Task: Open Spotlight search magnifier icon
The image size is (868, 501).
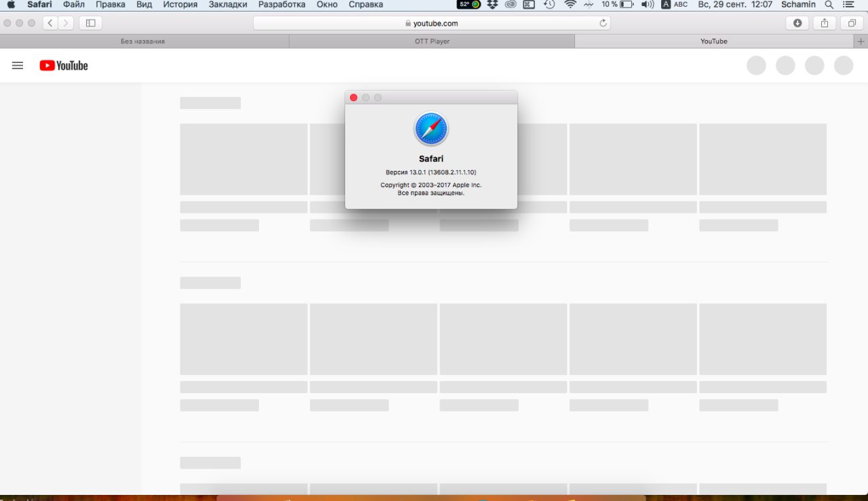Action: click(829, 5)
